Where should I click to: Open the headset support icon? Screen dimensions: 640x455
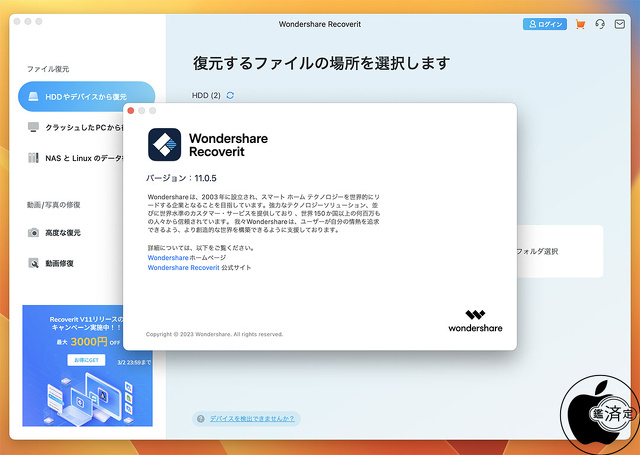[x=600, y=24]
